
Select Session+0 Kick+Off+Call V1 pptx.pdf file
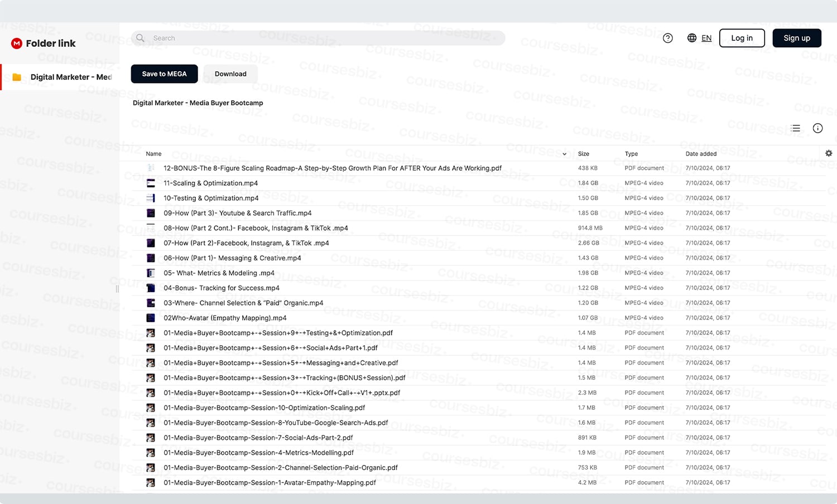(x=282, y=393)
